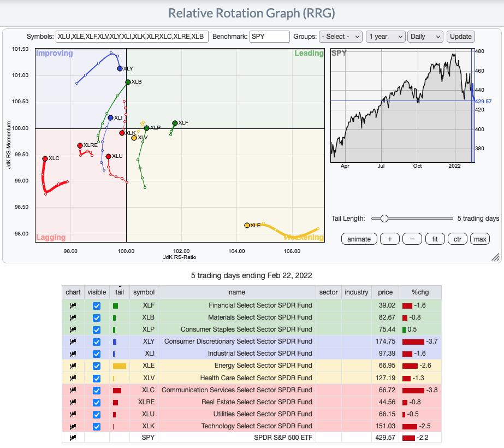The image size is (504, 448).
Task: Sort table by industry column header
Action: (x=356, y=292)
